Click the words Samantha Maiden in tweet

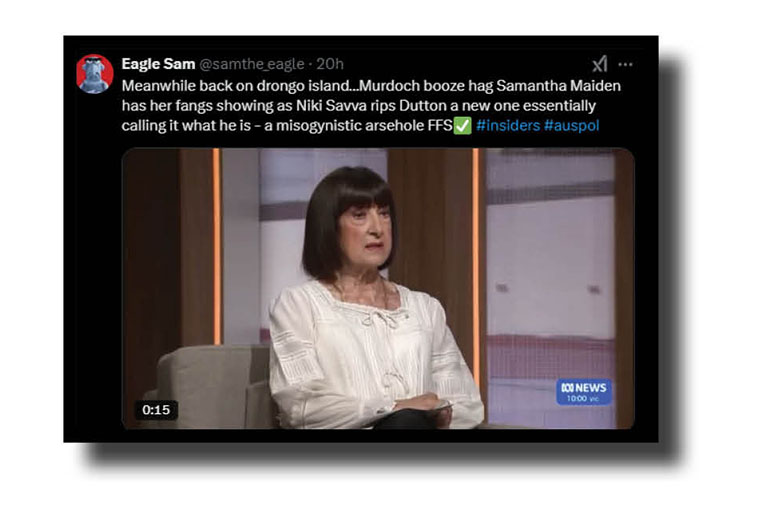tap(559, 86)
